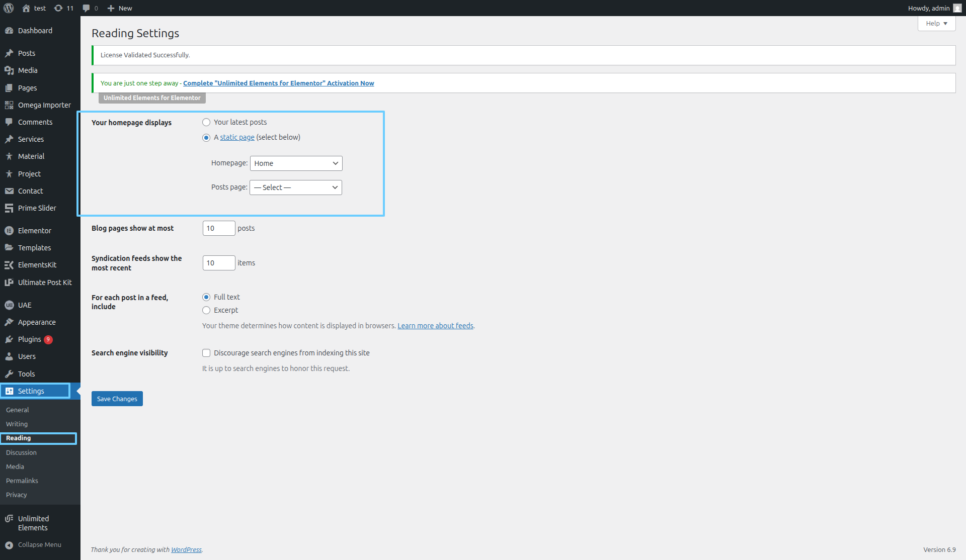Open the ElementsKit sidebar icon
Viewport: 966px width, 560px height.
coord(9,265)
